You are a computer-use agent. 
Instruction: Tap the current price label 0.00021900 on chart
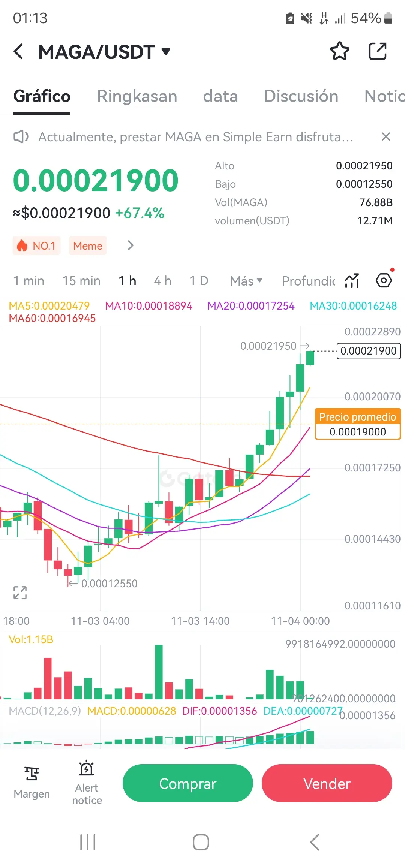[369, 351]
